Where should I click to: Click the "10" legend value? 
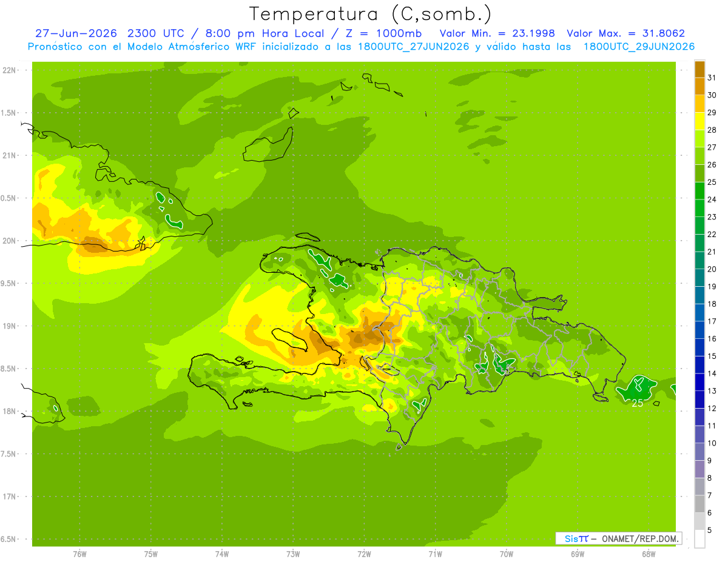[712, 443]
